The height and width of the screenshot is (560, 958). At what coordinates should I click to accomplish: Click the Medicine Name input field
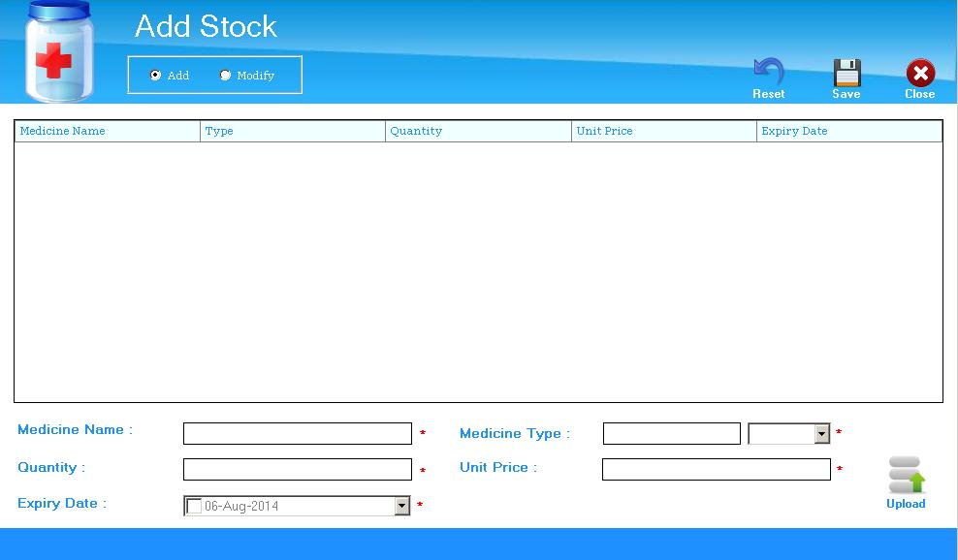pyautogui.click(x=298, y=434)
